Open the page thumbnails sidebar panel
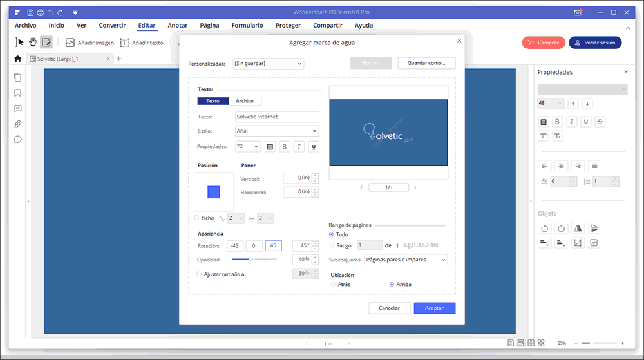Screen dimensions: 644x360 click(17, 77)
